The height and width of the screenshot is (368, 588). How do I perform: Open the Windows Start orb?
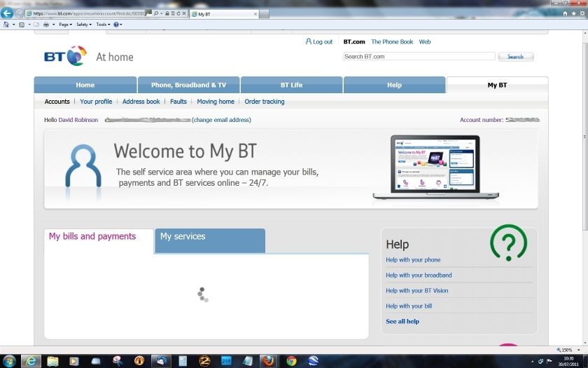[x=8, y=361]
